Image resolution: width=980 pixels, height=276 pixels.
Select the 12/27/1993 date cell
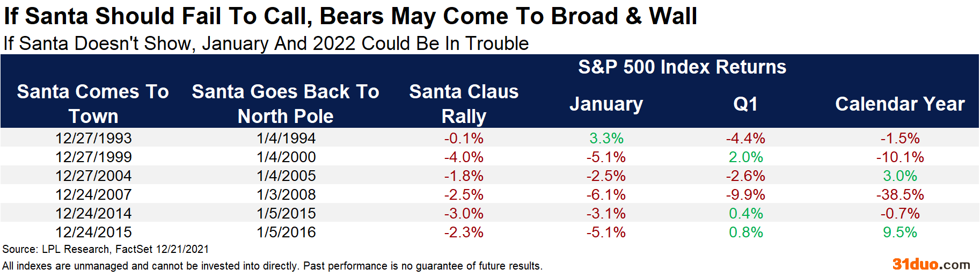coord(93,138)
